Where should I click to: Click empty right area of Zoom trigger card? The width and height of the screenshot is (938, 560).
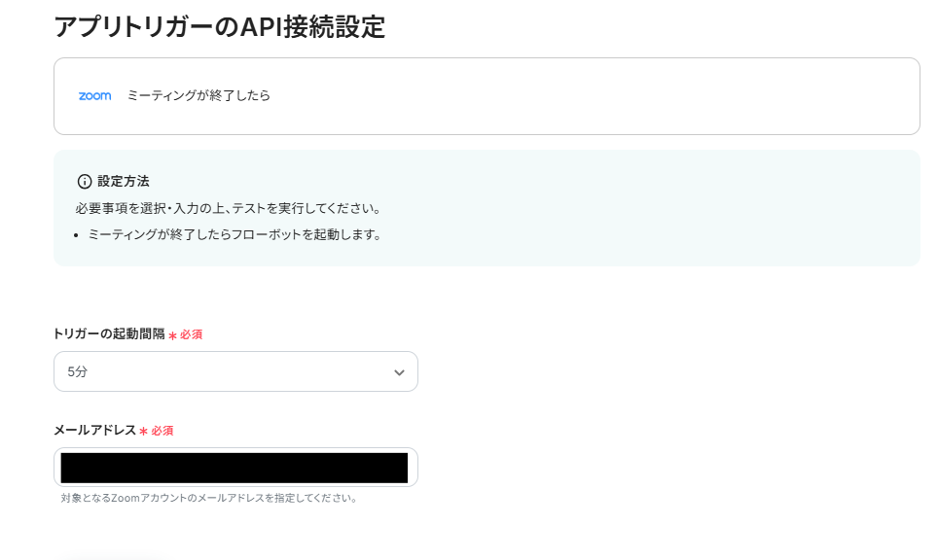(x=632, y=96)
